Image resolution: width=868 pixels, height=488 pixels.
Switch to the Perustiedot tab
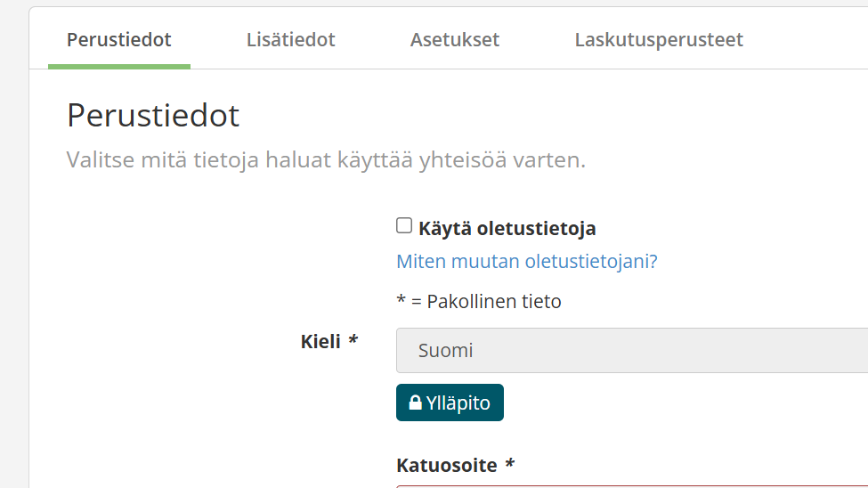coord(119,40)
